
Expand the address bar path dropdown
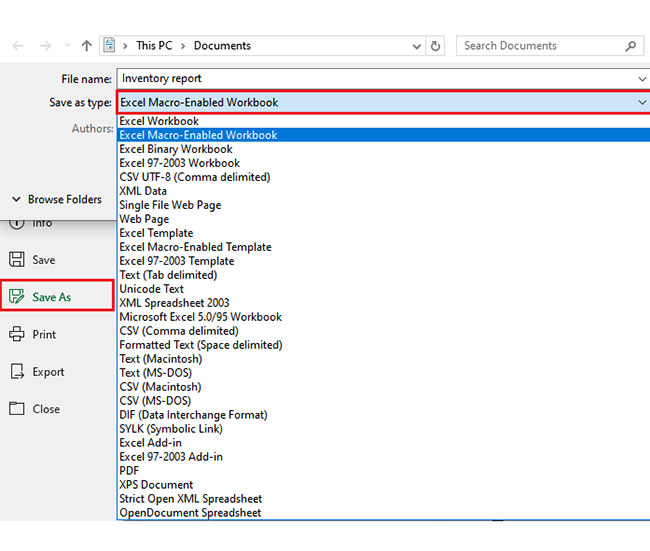click(x=416, y=46)
